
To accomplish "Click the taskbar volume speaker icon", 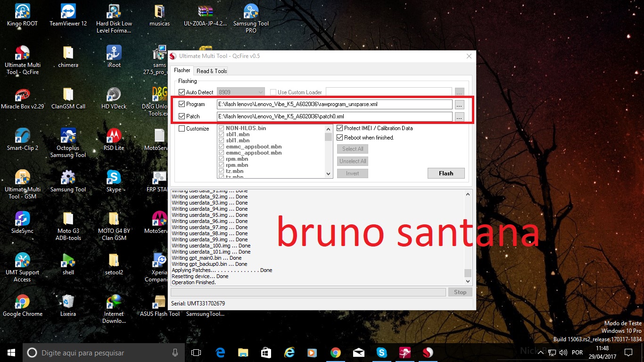I will point(563,352).
